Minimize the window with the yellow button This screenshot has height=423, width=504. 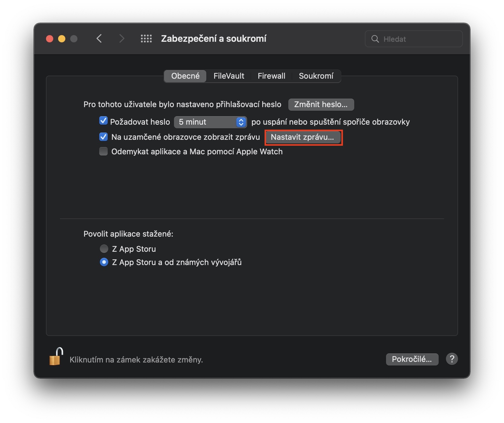pyautogui.click(x=62, y=39)
